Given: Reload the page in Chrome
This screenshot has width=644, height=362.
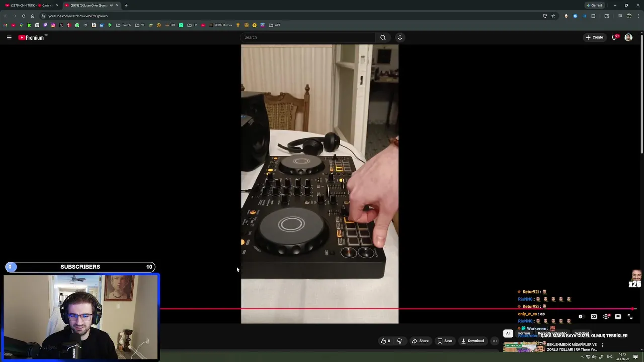Looking at the screenshot, I should 23,16.
